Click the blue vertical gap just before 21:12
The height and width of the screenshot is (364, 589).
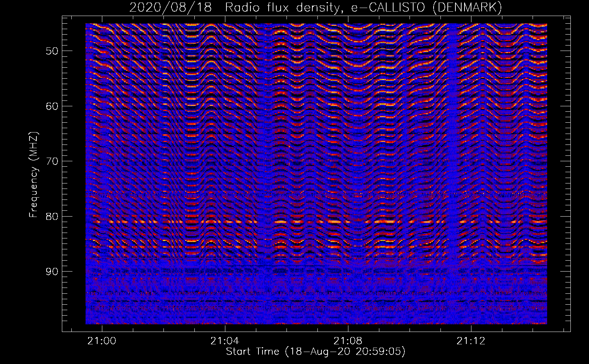(x=452, y=174)
